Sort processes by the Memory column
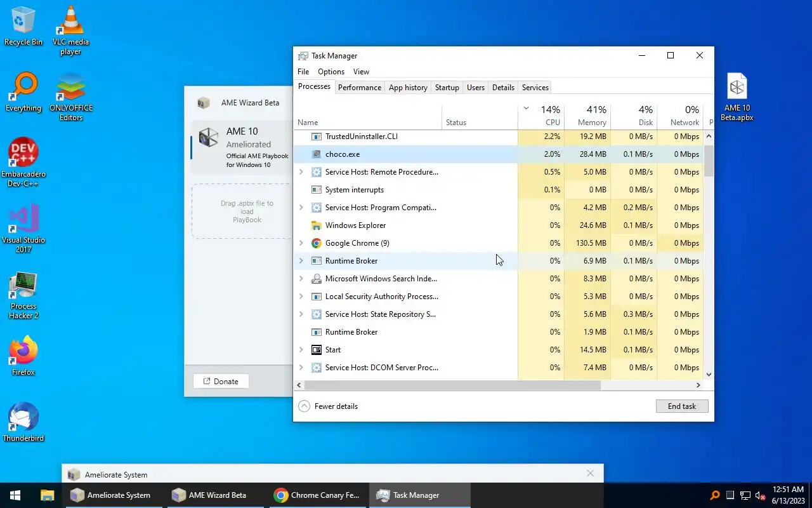 click(587, 115)
